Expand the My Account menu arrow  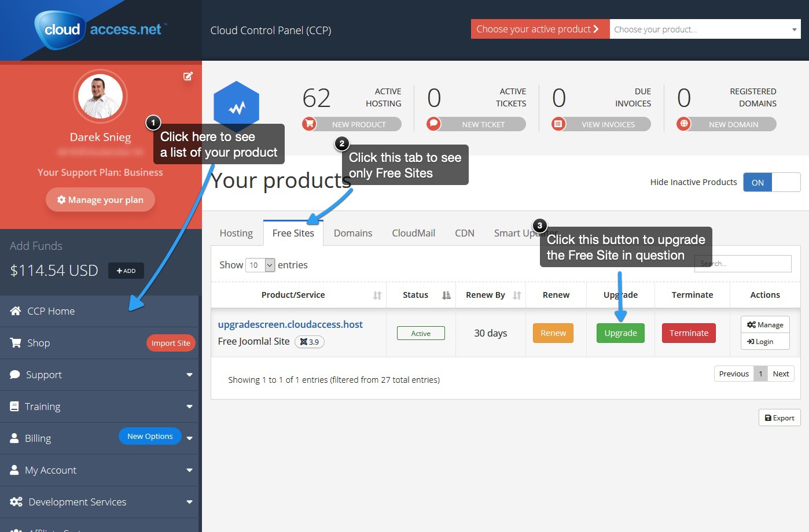(x=189, y=470)
